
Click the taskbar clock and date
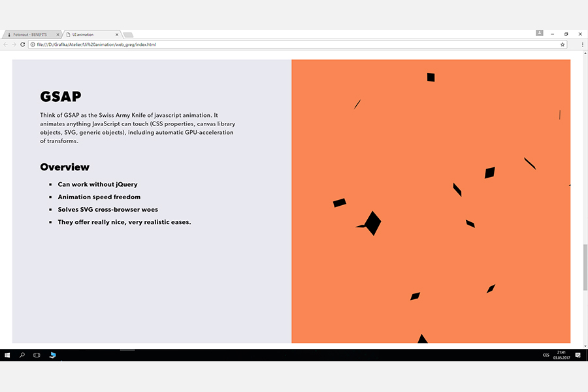coord(561,355)
